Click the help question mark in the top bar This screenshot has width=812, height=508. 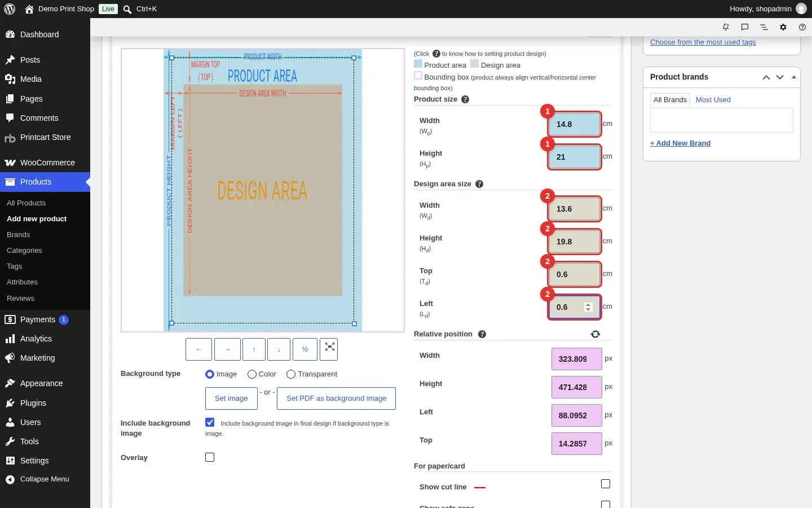[802, 27]
